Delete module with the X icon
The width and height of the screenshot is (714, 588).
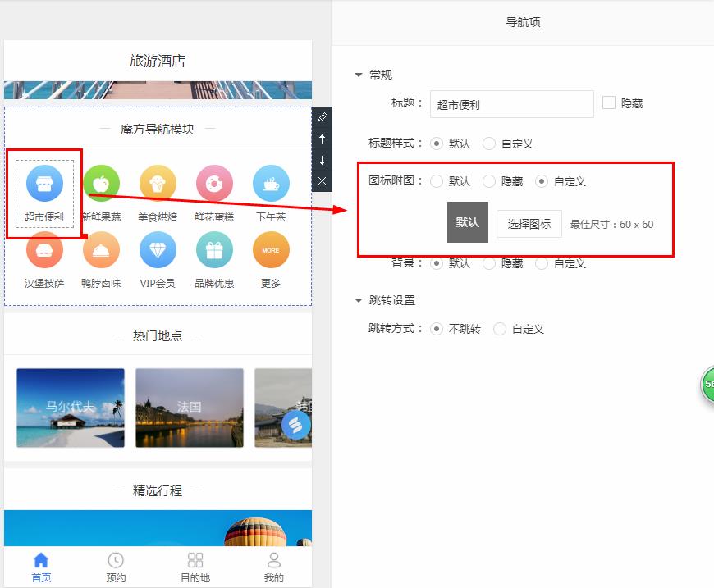(323, 181)
